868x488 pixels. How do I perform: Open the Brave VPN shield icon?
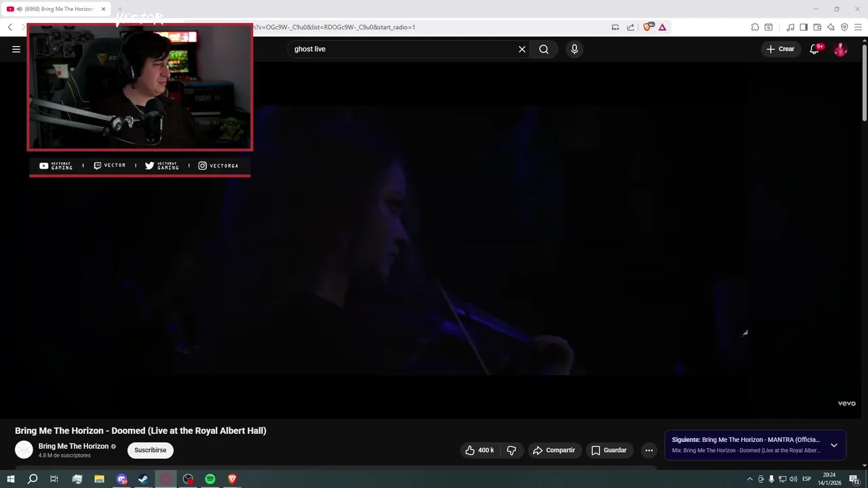click(844, 27)
